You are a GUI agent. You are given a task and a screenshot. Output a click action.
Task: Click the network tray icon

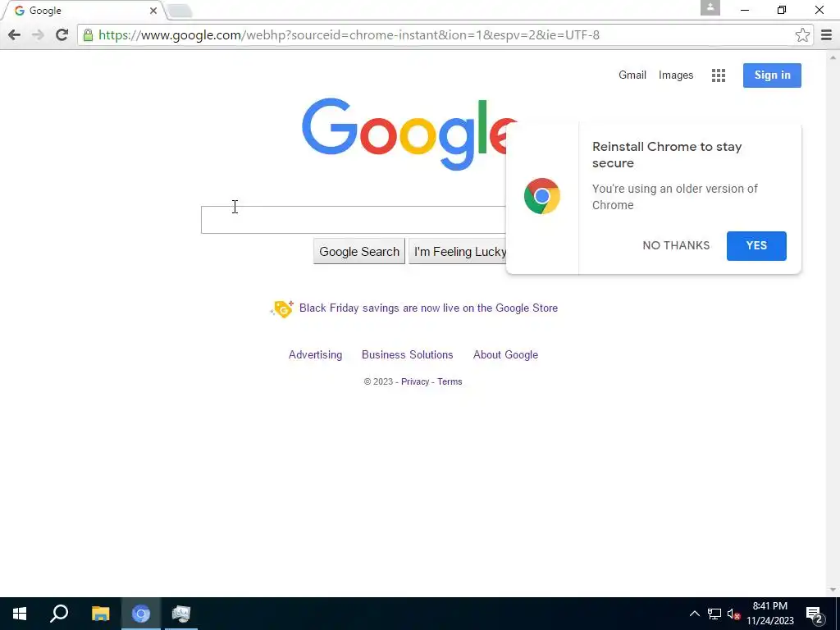[714, 614]
